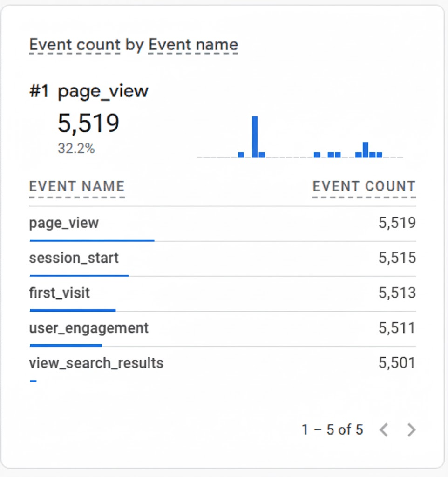Click the 5,501 count for view_search_results
Screen dimensions: 448x477
(397, 362)
